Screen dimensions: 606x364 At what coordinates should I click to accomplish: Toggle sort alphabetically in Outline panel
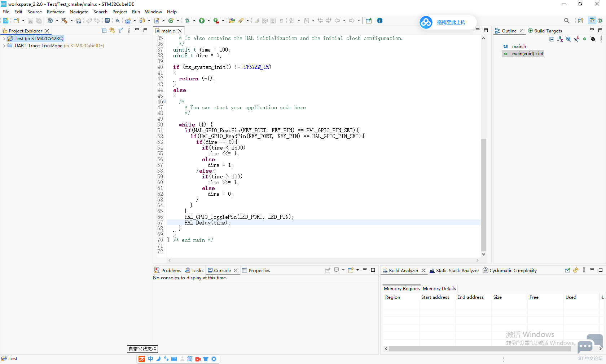click(560, 39)
